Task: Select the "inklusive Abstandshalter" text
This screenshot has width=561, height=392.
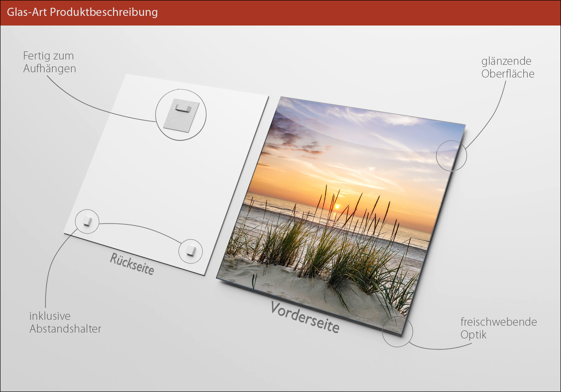Action: click(x=65, y=322)
